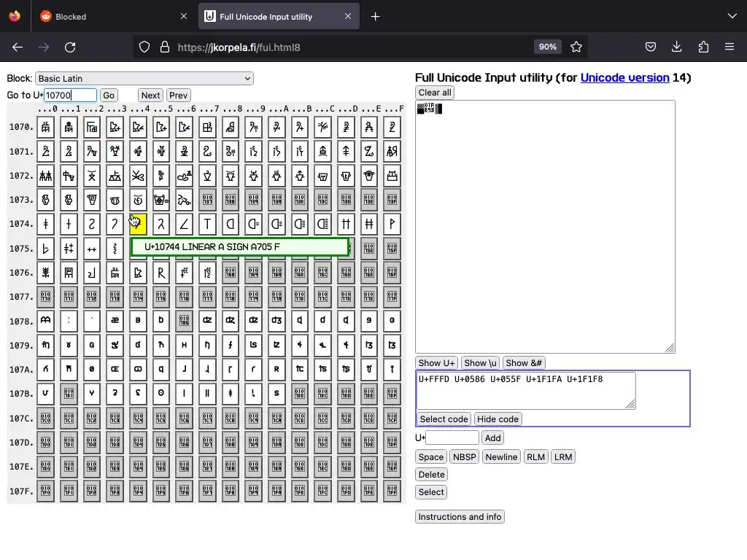
Task: Pick unassigned cell row 107C column F
Action: click(x=392, y=418)
